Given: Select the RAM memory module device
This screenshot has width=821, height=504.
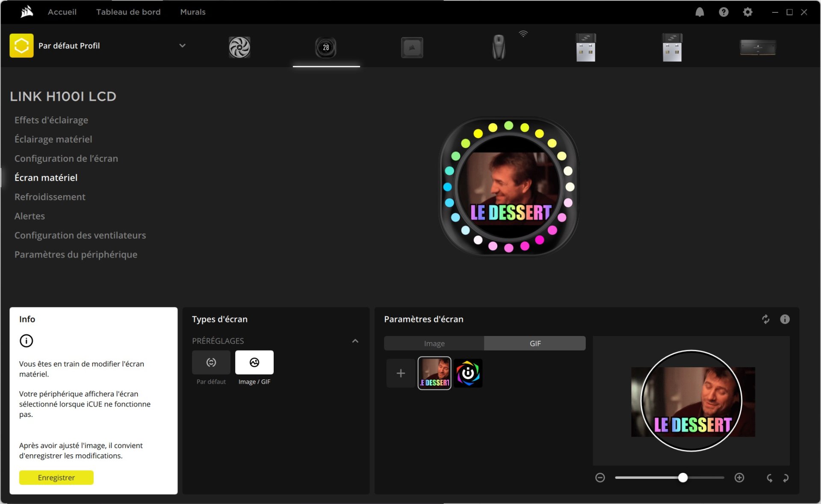Looking at the screenshot, I should 758,47.
